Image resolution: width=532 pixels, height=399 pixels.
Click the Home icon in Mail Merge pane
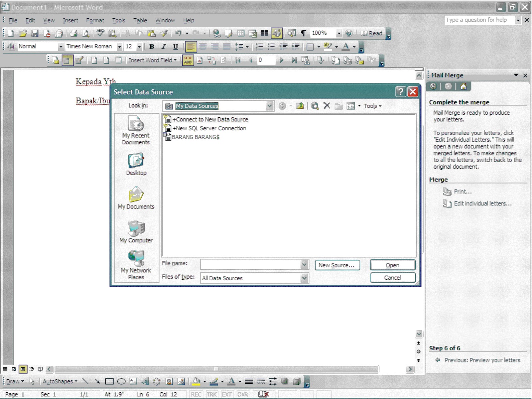coord(463,86)
